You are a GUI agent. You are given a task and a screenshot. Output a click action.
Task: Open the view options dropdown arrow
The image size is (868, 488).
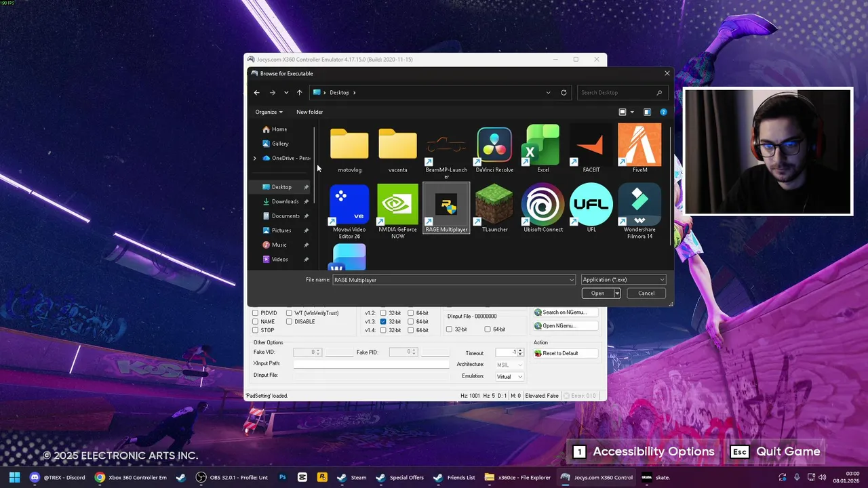click(632, 112)
